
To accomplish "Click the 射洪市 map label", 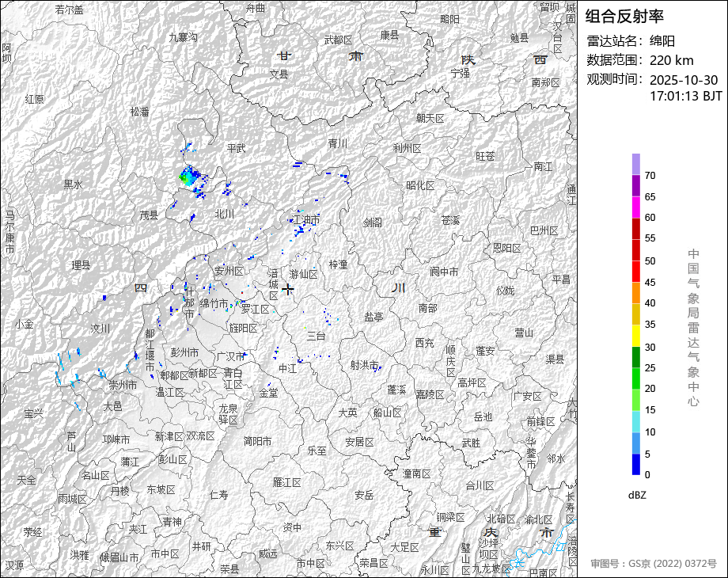I will tap(365, 365).
